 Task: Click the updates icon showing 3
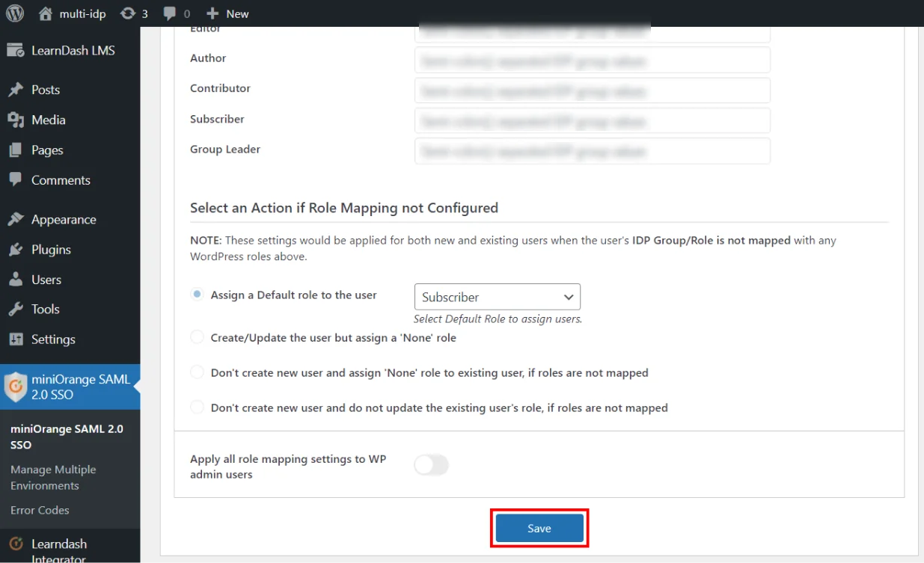point(128,13)
